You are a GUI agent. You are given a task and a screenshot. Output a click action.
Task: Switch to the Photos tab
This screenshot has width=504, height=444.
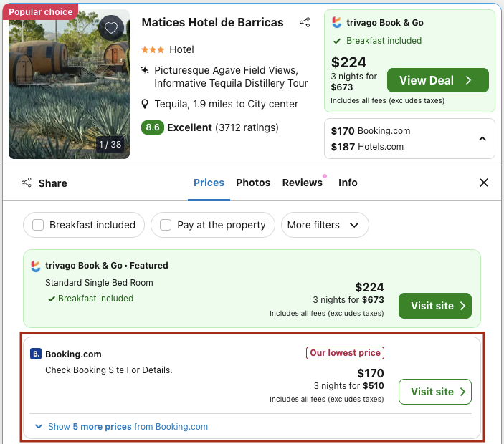tap(253, 183)
